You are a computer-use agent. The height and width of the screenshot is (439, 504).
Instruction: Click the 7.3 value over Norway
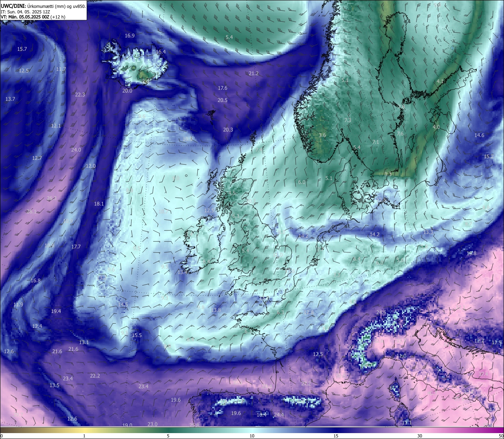(x=348, y=120)
